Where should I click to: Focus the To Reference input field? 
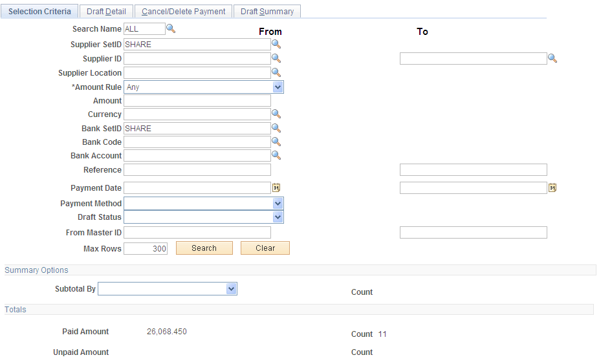(474, 170)
